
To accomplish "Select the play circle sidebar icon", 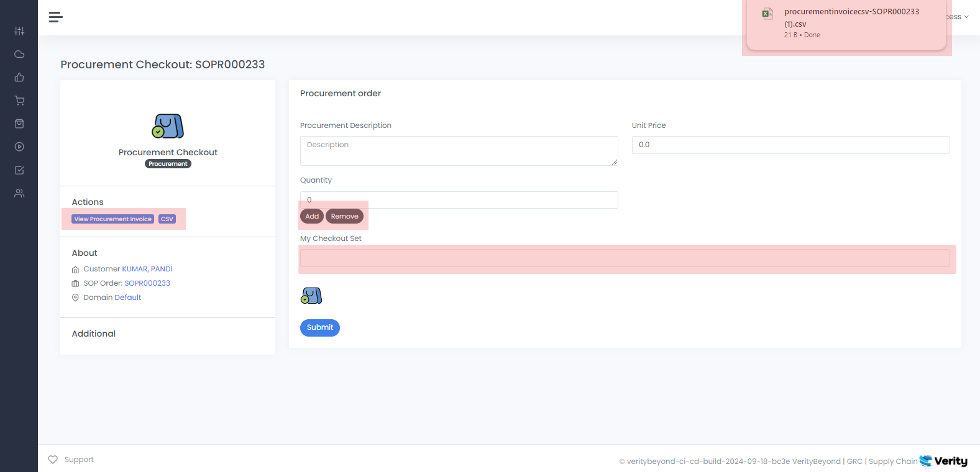I will [x=19, y=147].
